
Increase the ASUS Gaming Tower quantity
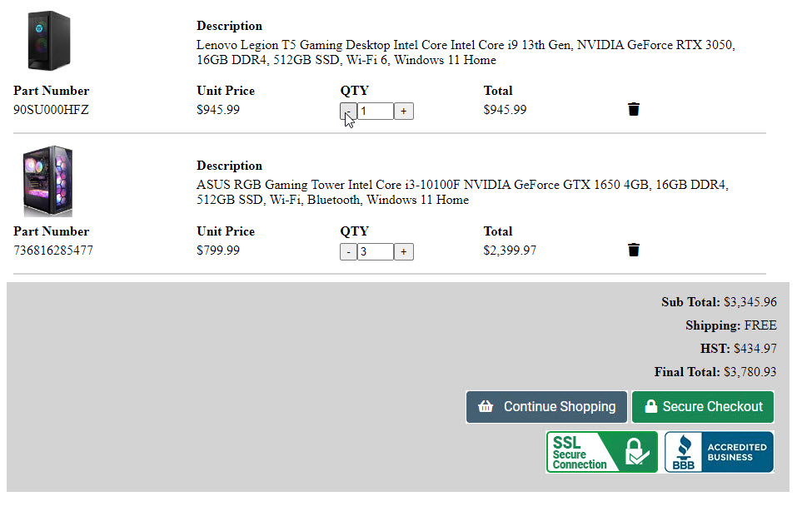click(x=403, y=252)
